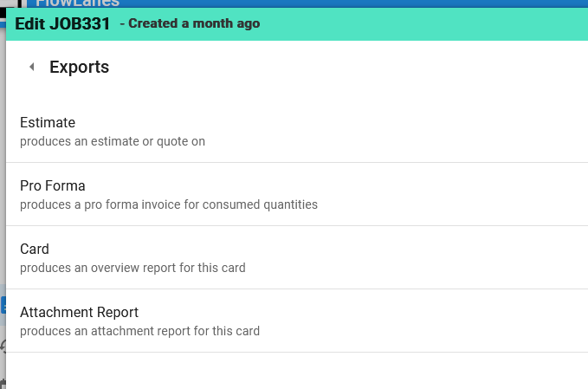The image size is (588, 389).
Task: Select the Estimate export option
Action: 297,132
